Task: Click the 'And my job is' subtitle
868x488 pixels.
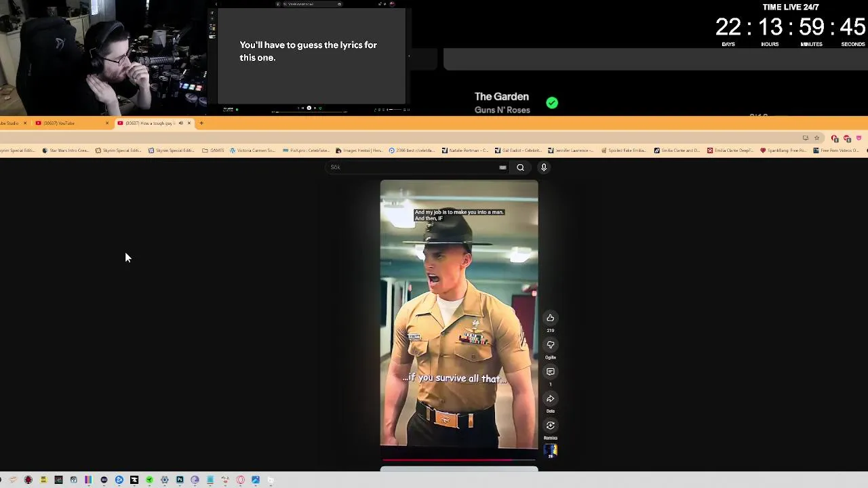Action: (458, 215)
